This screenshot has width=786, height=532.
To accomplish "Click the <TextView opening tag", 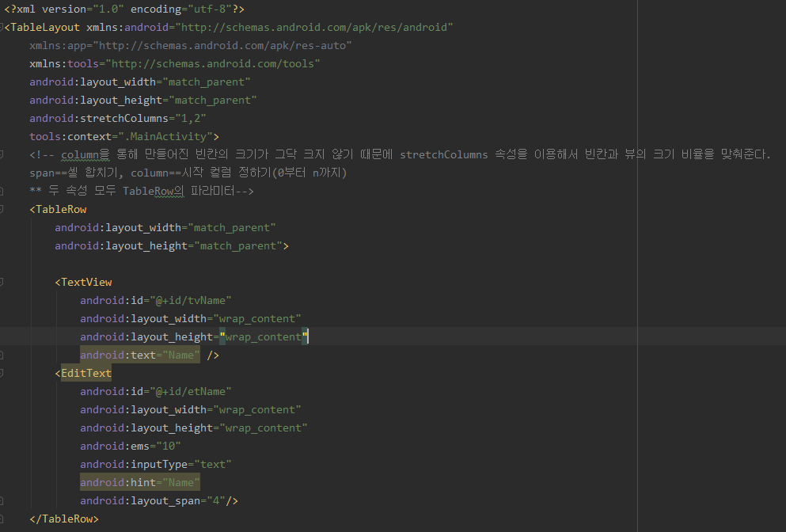I will [83, 283].
